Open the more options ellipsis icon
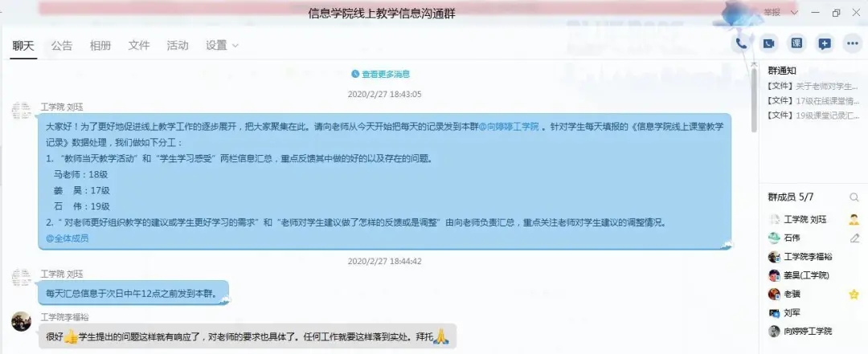Viewport: 868px width, 354px height. coord(853,43)
